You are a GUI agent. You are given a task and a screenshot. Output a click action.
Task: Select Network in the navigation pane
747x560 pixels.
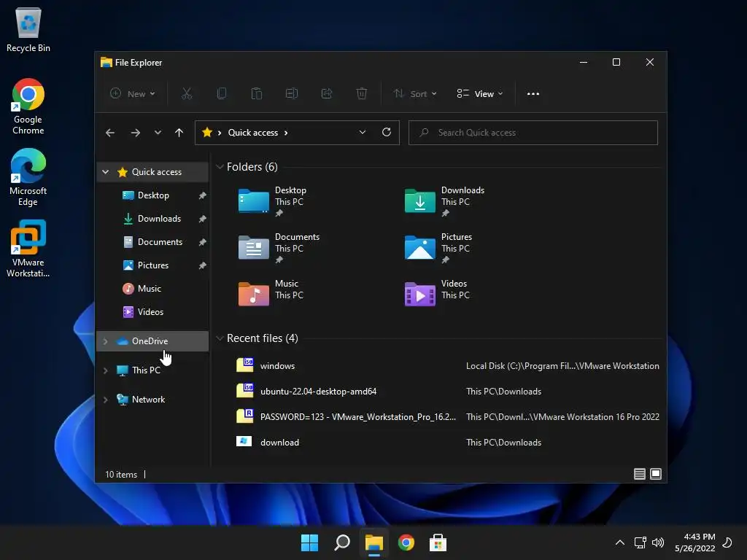click(152, 400)
